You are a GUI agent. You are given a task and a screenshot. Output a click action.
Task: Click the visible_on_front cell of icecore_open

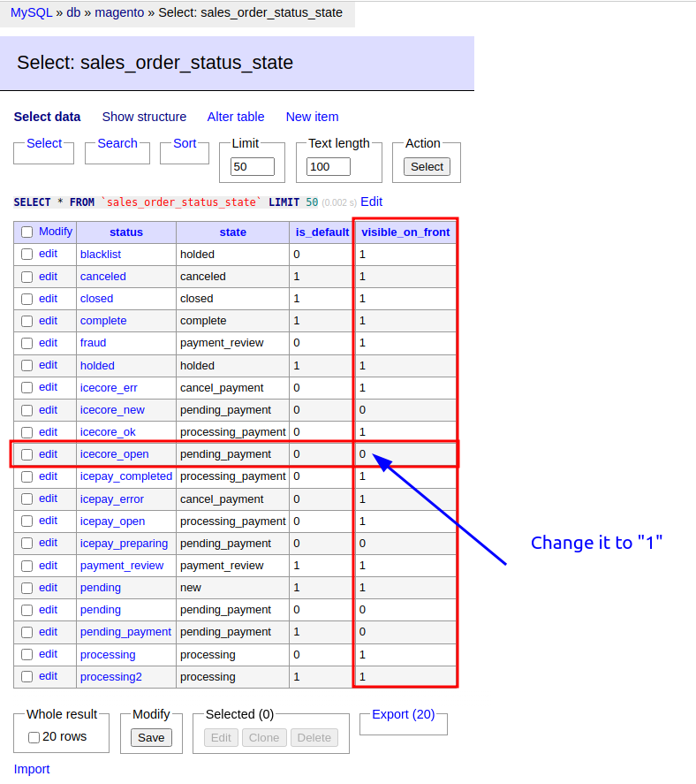point(405,454)
